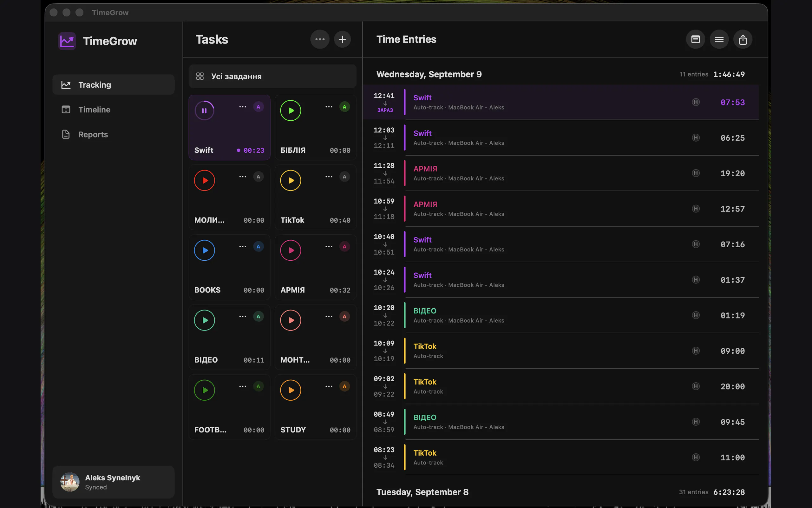The image size is (812, 508).
Task: Start the БІБЛІЯ task timer
Action: pos(291,110)
